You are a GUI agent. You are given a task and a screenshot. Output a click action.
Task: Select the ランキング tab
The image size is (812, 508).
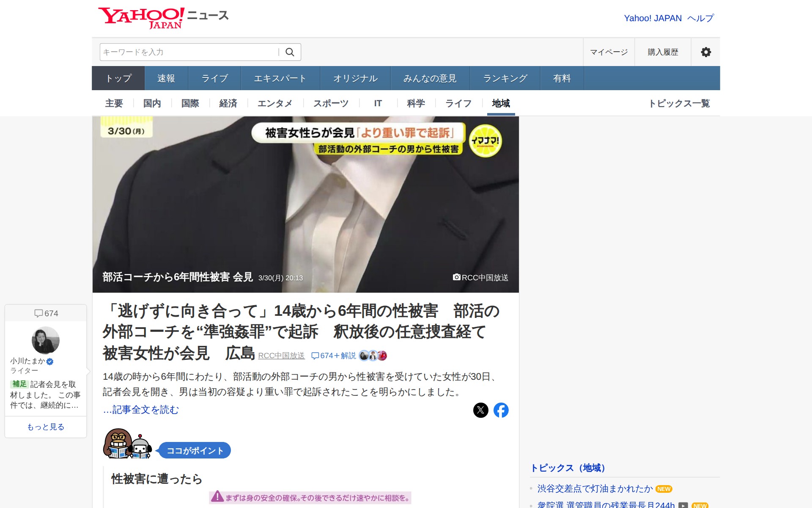pyautogui.click(x=505, y=78)
